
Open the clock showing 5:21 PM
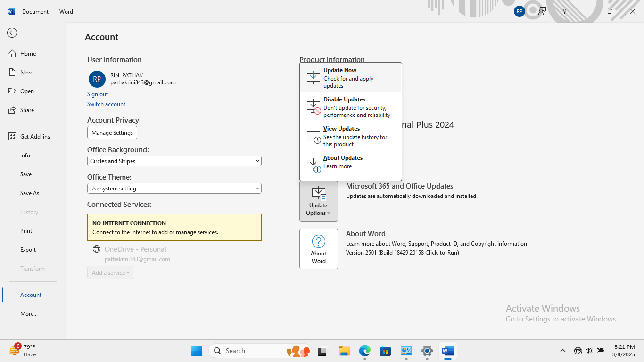625,351
